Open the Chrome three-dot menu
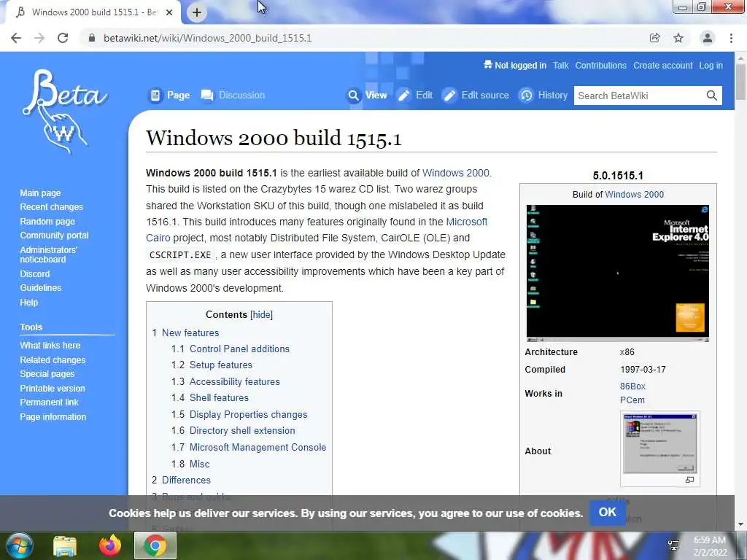The image size is (747, 560). (x=731, y=38)
